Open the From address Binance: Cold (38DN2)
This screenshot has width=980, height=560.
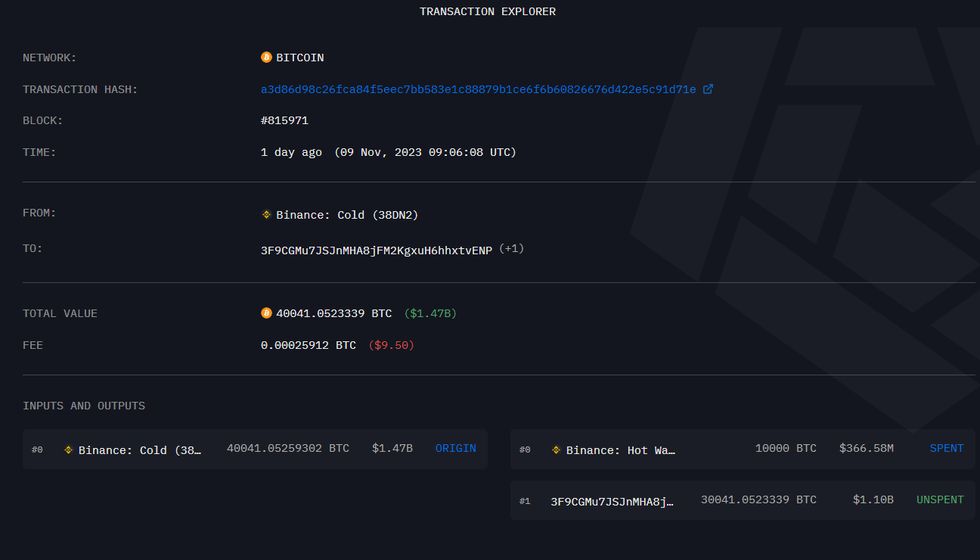click(347, 215)
